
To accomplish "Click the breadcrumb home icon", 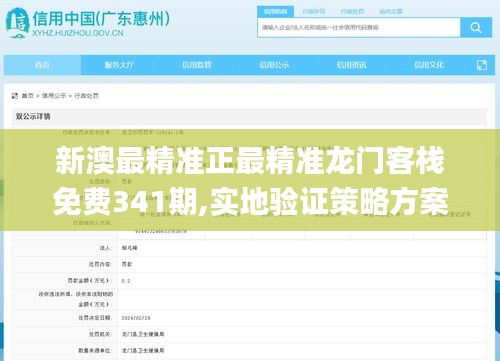I will coord(15,96).
